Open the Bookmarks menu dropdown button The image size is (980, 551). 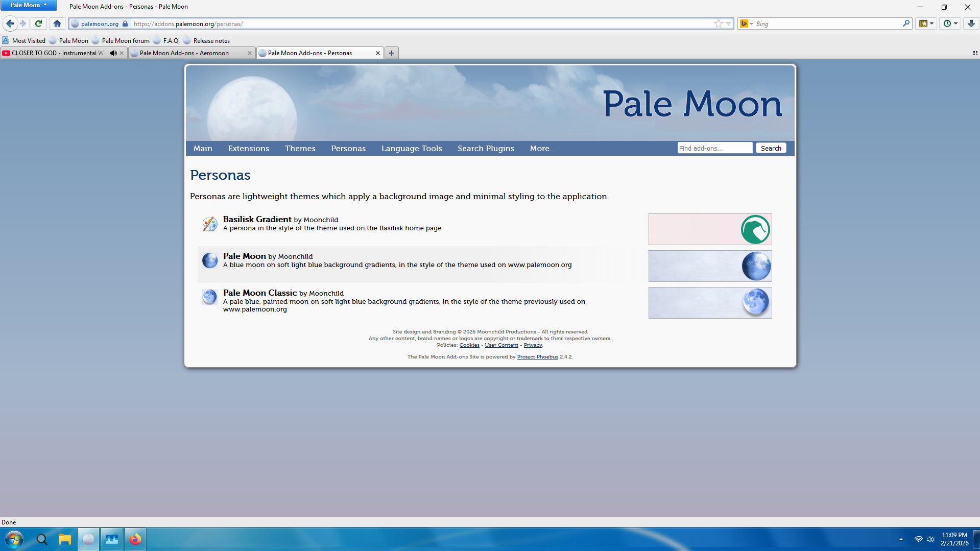tap(926, 23)
